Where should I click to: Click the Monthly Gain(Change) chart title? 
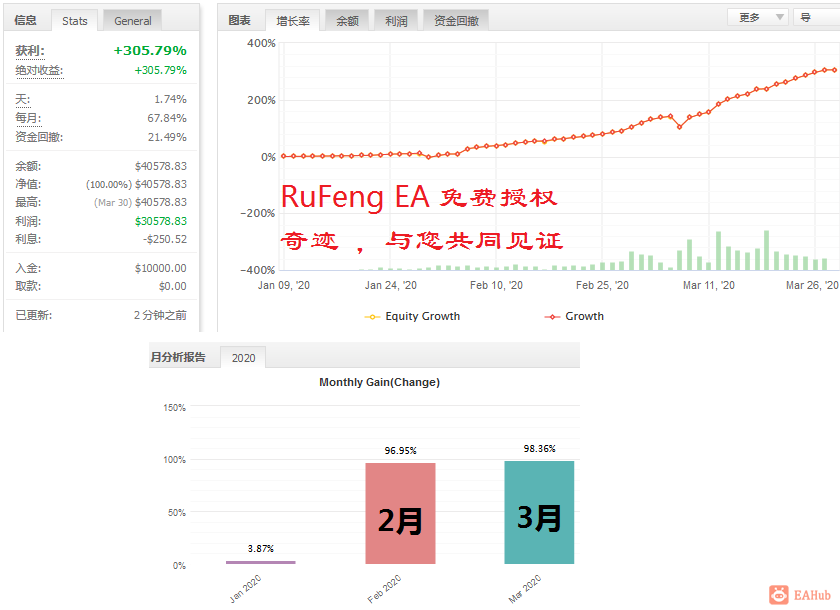(x=379, y=382)
